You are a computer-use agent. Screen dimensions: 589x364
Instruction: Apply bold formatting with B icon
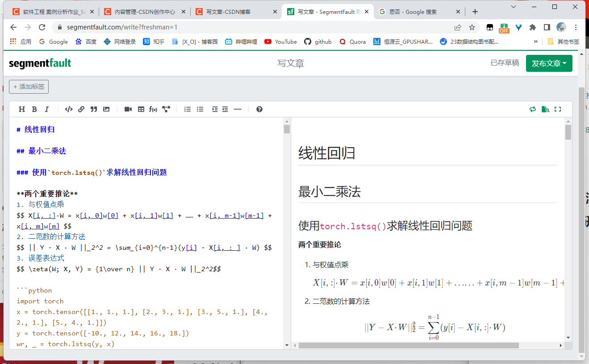(x=34, y=109)
